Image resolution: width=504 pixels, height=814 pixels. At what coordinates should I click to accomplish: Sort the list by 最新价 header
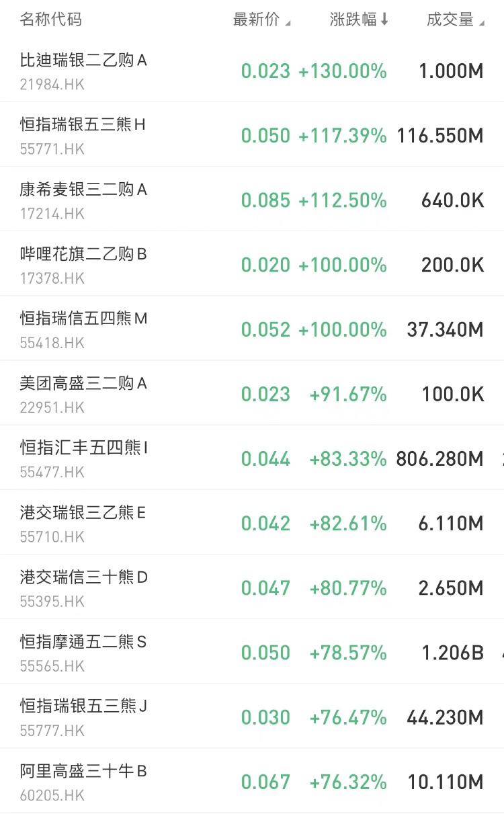pos(256,19)
